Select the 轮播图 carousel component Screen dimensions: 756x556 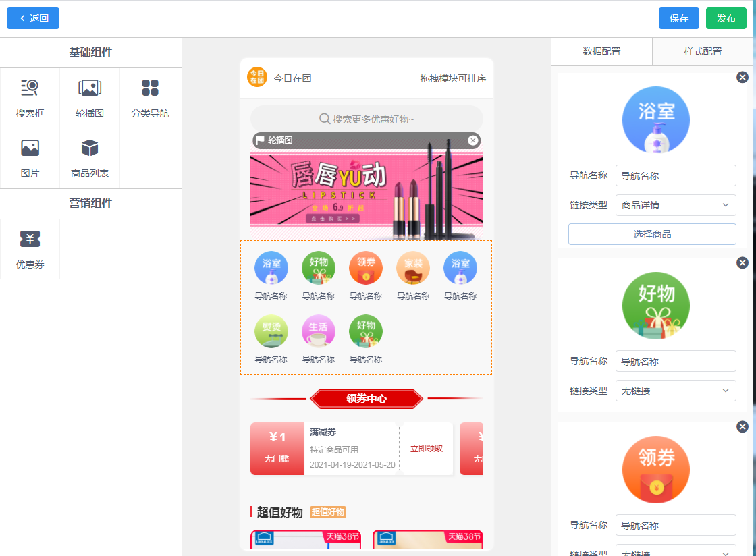(x=90, y=98)
